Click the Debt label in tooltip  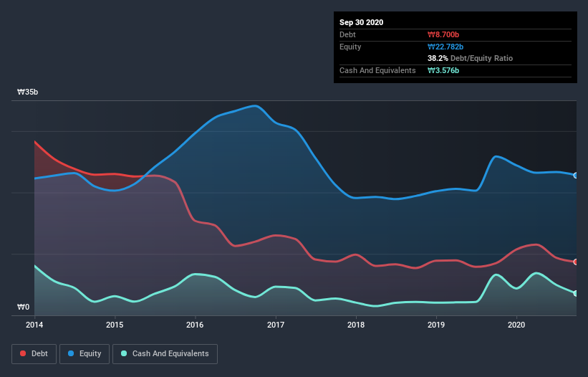pos(347,35)
